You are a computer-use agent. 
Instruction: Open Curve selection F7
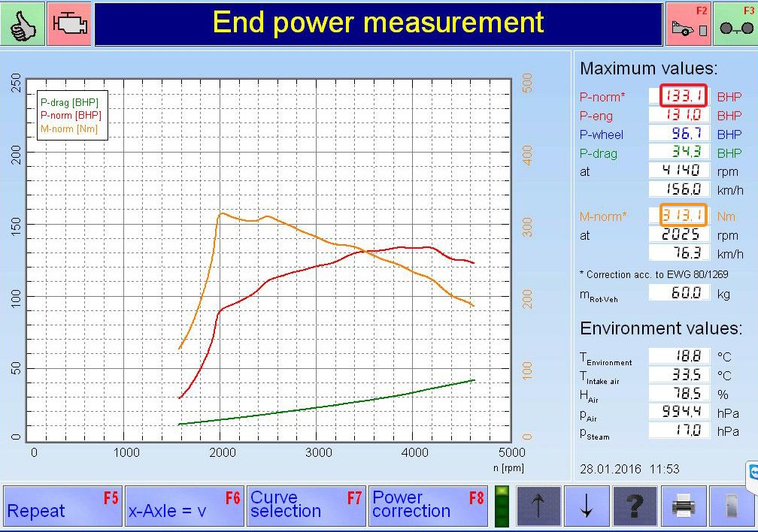[306, 506]
